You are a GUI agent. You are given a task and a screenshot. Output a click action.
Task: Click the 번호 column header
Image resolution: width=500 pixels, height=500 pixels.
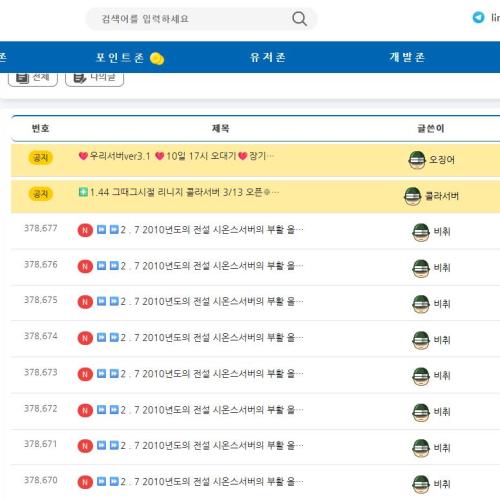[x=41, y=129]
